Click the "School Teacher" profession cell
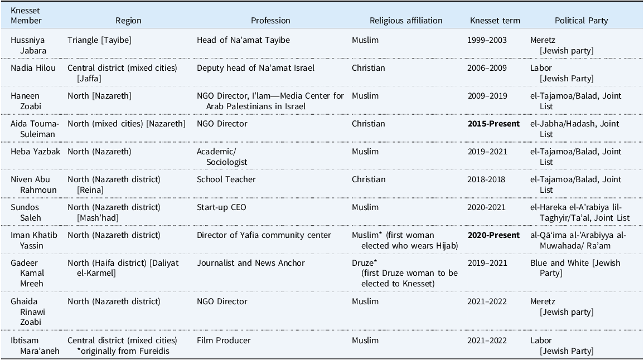This screenshot has height=360, width=644. coord(226,179)
